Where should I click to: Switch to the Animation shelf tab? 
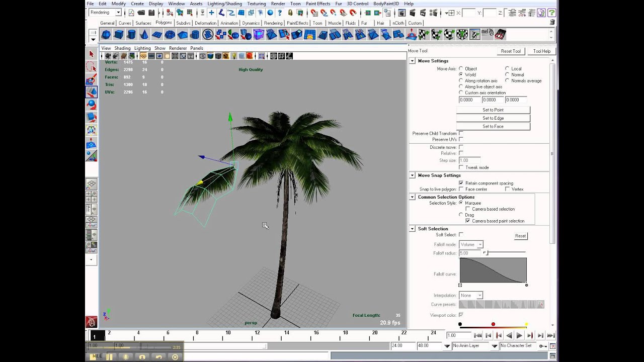click(229, 23)
